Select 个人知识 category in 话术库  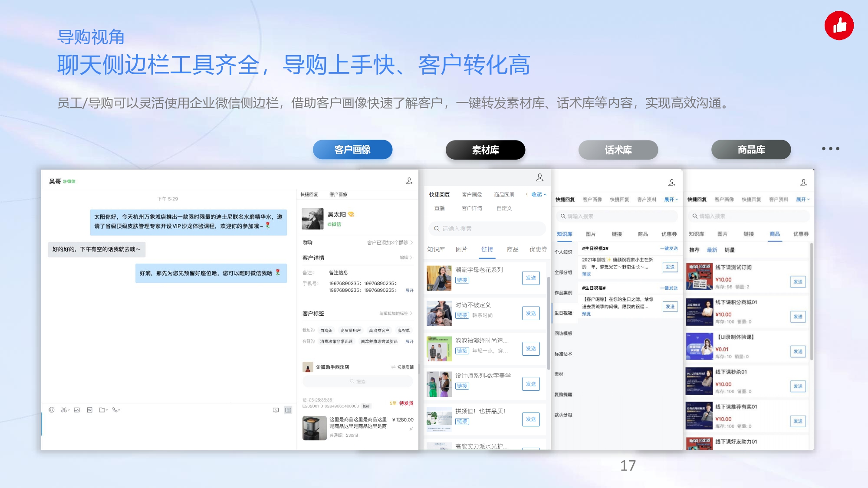(x=563, y=252)
